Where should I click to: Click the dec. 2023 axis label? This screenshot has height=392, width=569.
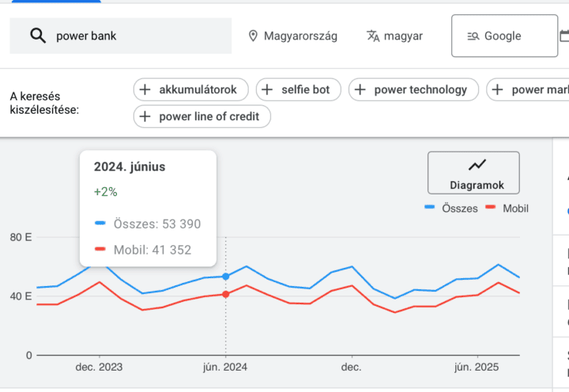point(99,367)
